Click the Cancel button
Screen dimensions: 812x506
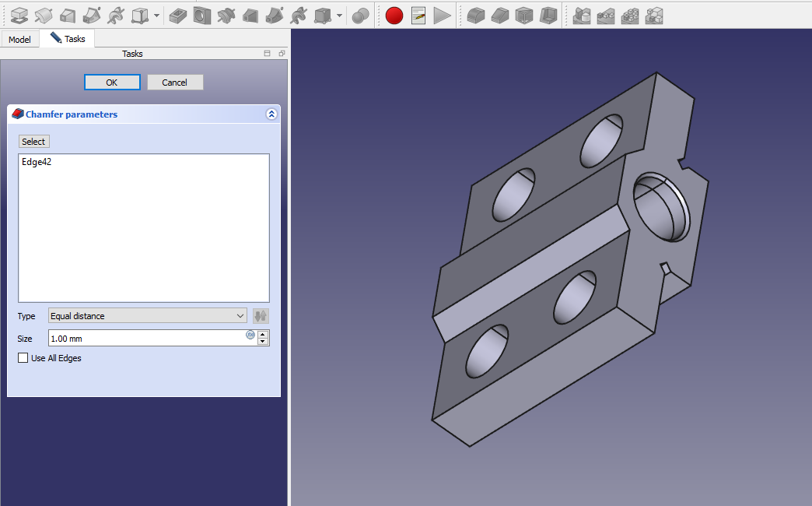click(174, 83)
